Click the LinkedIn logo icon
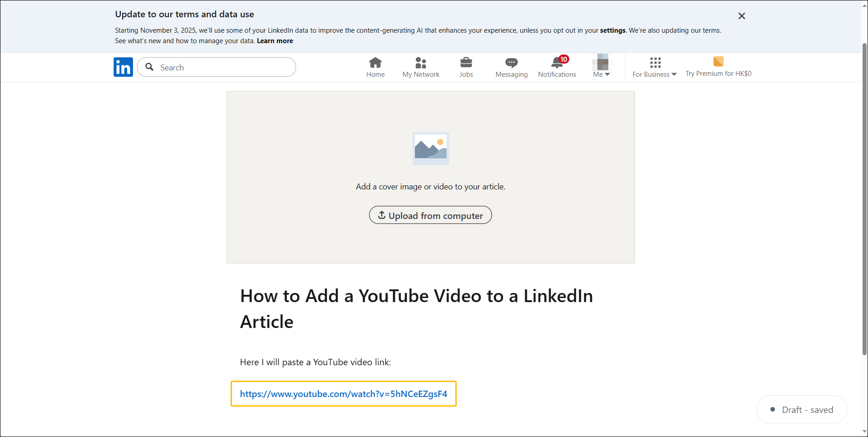Screen dimensions: 868x437 123,67
